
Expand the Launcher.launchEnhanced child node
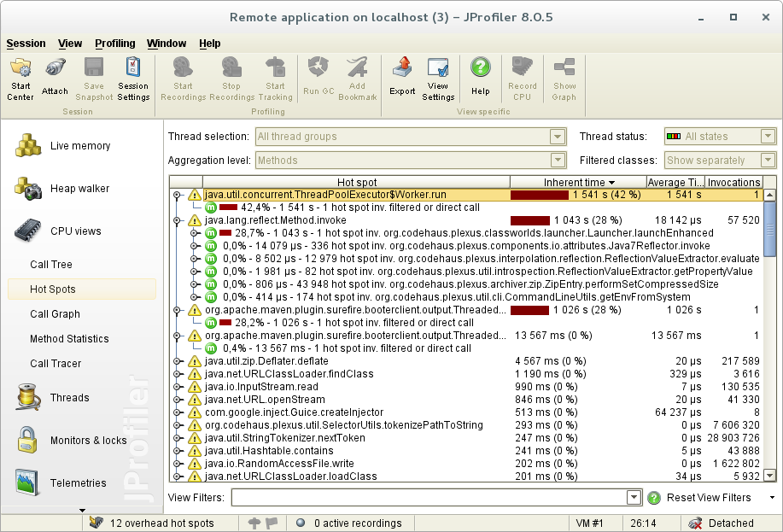tap(195, 233)
